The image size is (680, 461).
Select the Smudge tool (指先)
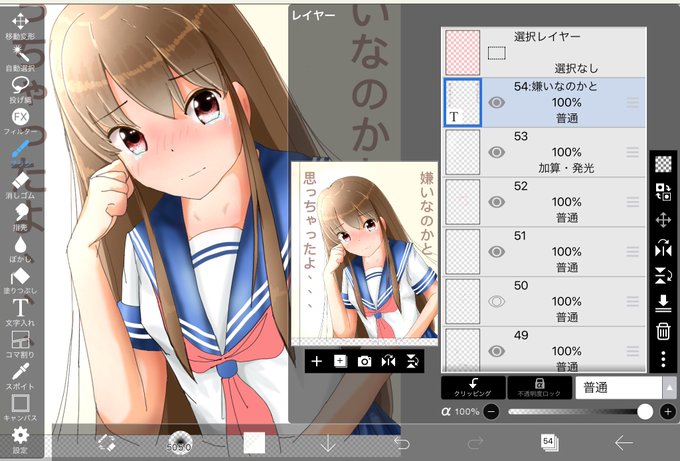pyautogui.click(x=20, y=218)
